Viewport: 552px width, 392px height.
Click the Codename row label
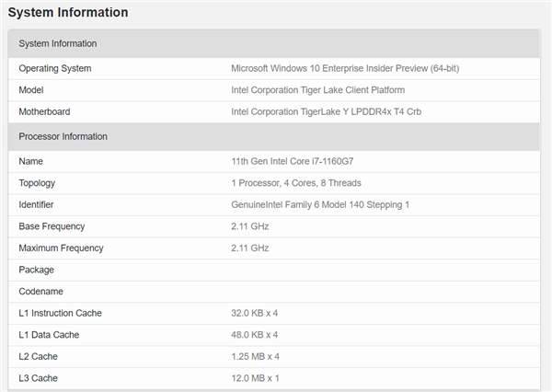(x=40, y=292)
